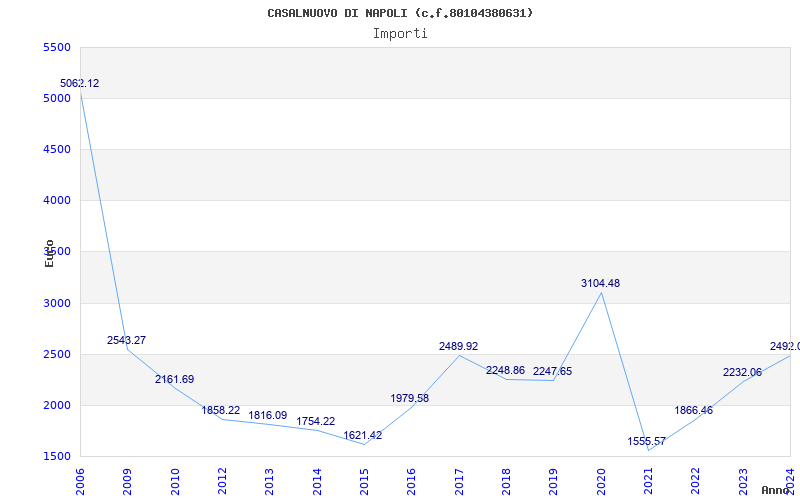The height and width of the screenshot is (500, 800).
Task: Select the 2489.92 data label
Action: pyautogui.click(x=459, y=346)
